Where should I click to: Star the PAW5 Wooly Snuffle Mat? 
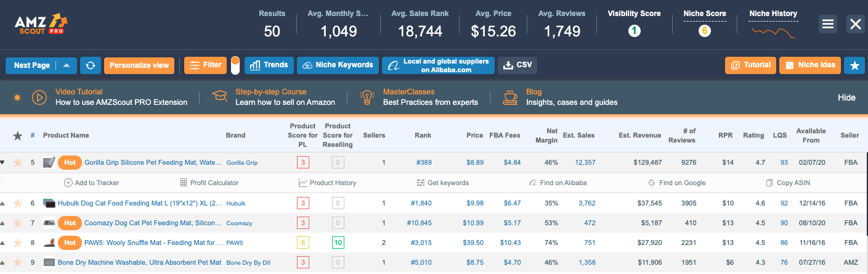(x=17, y=243)
